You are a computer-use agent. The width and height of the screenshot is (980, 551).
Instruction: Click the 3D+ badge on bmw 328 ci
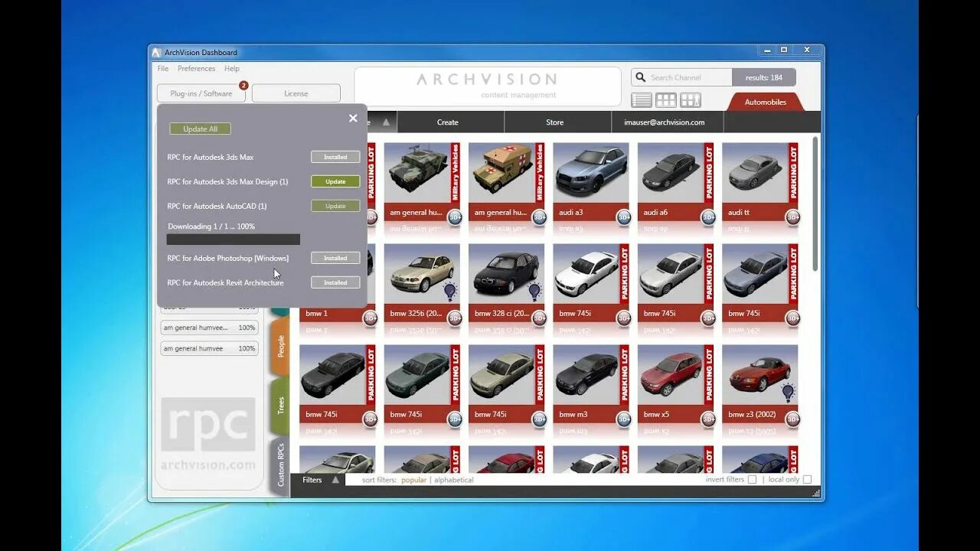click(x=540, y=318)
